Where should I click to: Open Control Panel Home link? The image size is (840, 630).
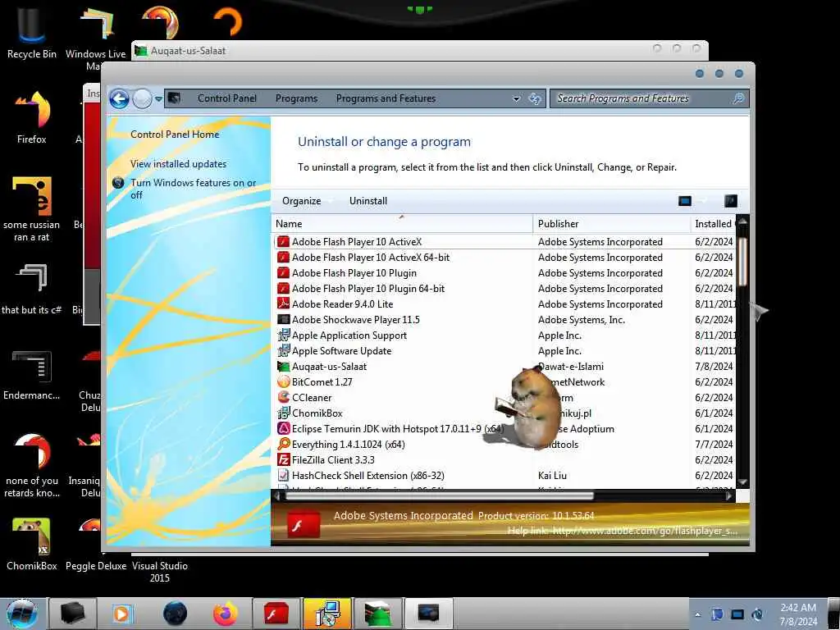[175, 135]
